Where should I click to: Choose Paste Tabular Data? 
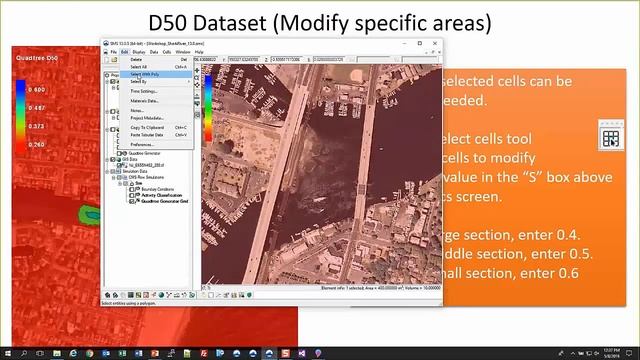[x=156, y=135]
